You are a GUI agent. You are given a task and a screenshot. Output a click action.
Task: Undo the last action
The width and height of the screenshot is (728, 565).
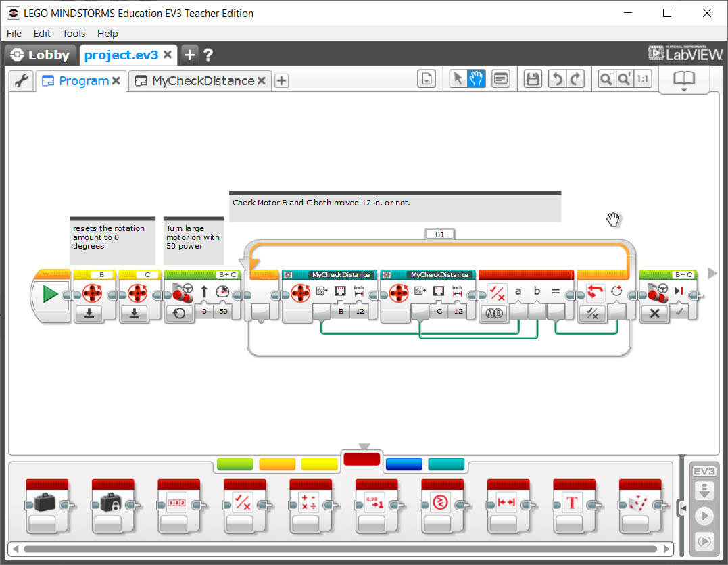click(x=557, y=79)
